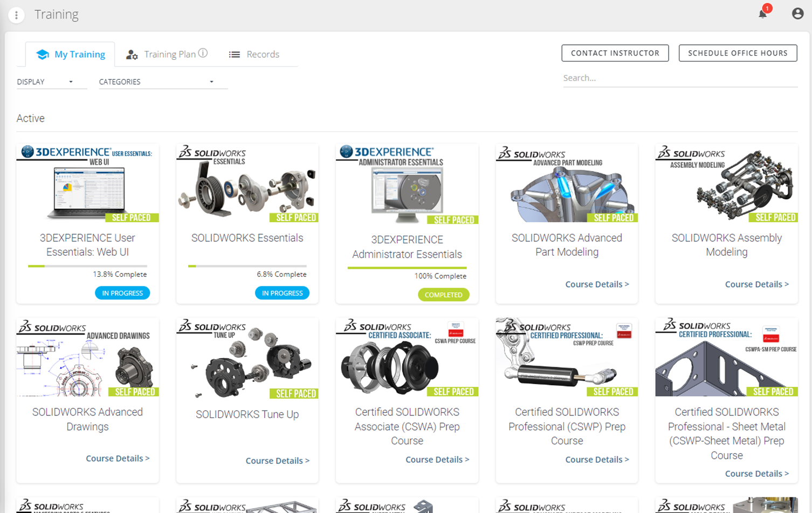Image resolution: width=812 pixels, height=513 pixels.
Task: Expand the DISPLAY dropdown caret arrow
Action: pos(71,81)
